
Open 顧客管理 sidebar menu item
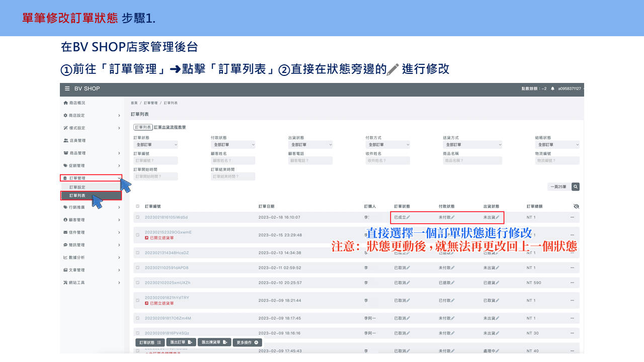(x=92, y=220)
